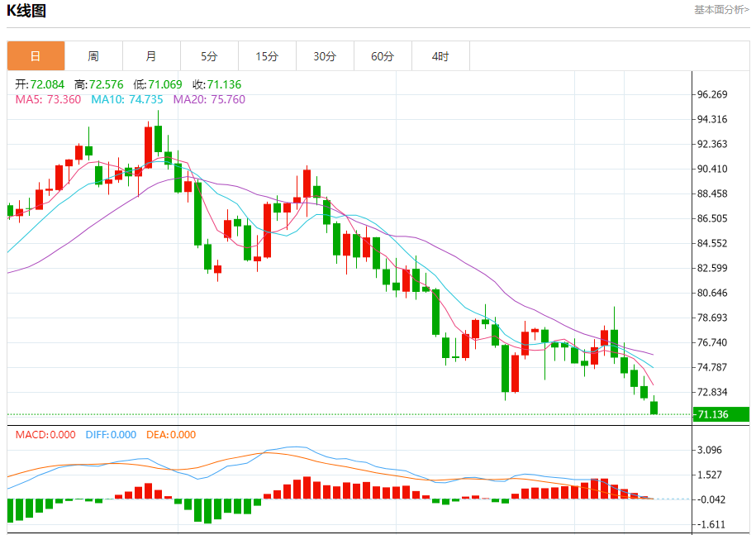756x535 pixels.
Task: Switch to the 月 monthly tab
Action: (151, 56)
